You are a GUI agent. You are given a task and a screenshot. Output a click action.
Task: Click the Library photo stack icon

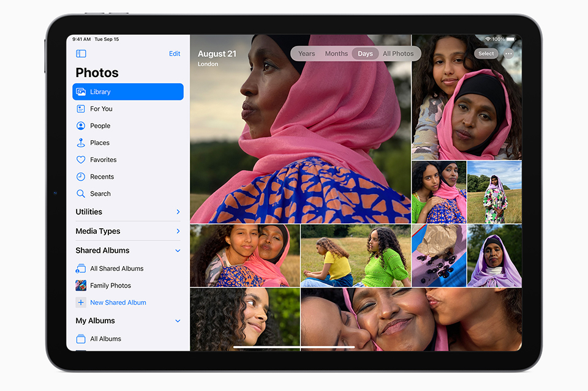[x=81, y=92]
